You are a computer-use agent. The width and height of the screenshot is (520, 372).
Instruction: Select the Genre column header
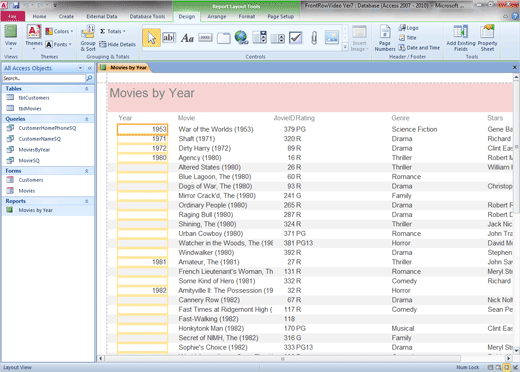coord(400,118)
